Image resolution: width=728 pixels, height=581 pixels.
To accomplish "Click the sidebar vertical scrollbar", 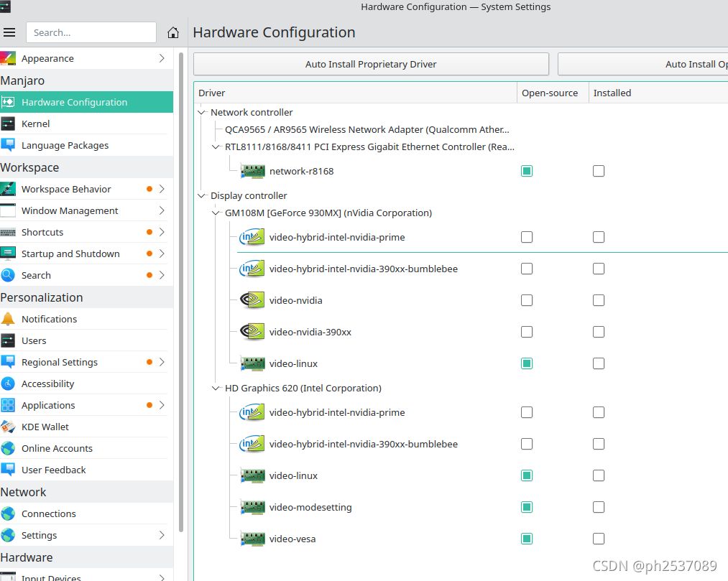I will [x=181, y=292].
